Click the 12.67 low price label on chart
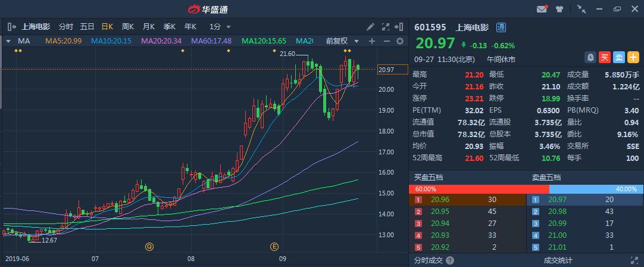The image size is (644, 267). click(x=49, y=240)
